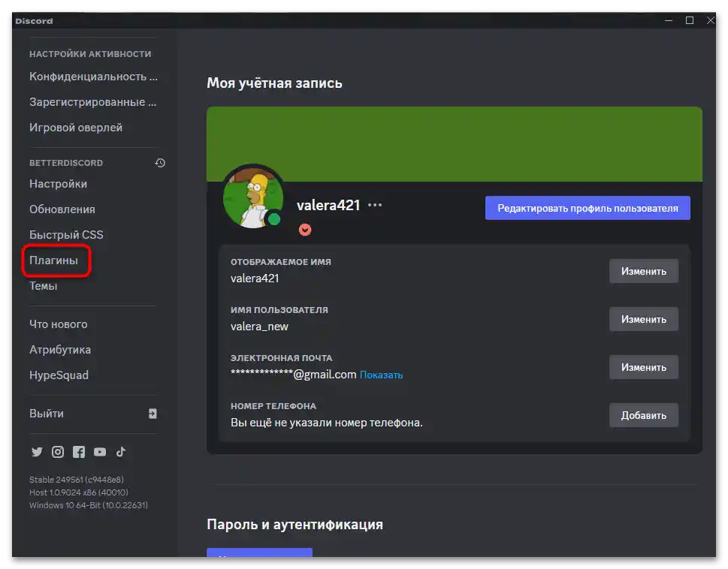The height and width of the screenshot is (569, 728).
Task: Select Обновления from the sidebar
Action: tap(62, 209)
